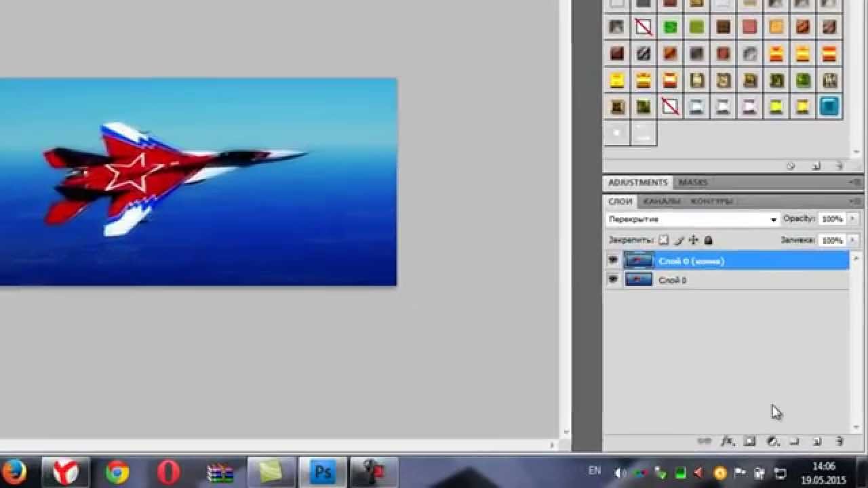This screenshot has width=868, height=488.
Task: Click the Opacity label in Layers panel
Action: (x=799, y=219)
